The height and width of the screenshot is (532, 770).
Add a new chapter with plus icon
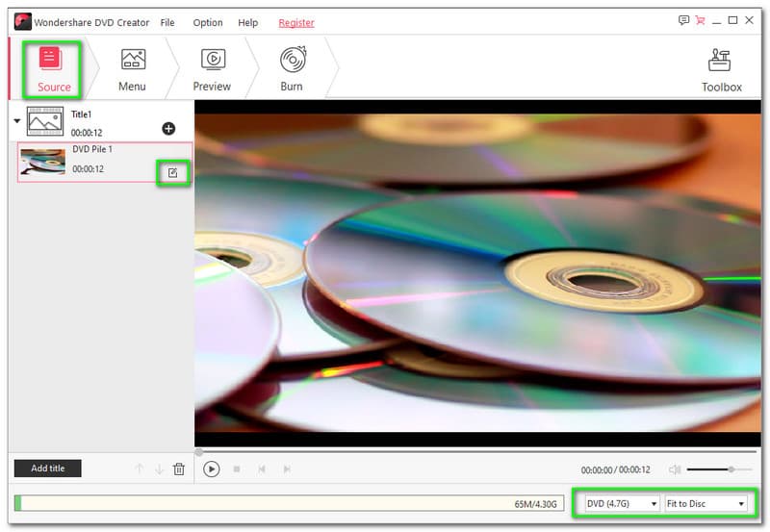[x=168, y=128]
